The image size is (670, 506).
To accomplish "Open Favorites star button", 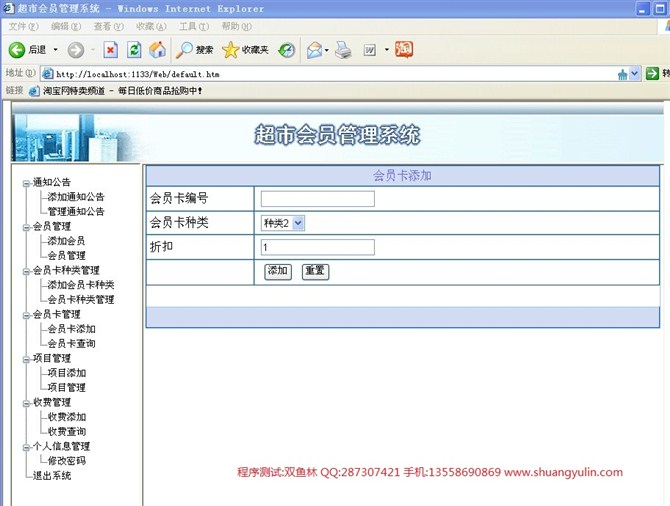I will (245, 50).
